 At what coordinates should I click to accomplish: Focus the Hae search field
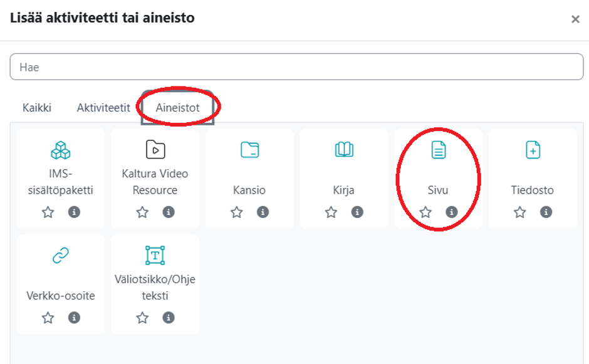[297, 67]
